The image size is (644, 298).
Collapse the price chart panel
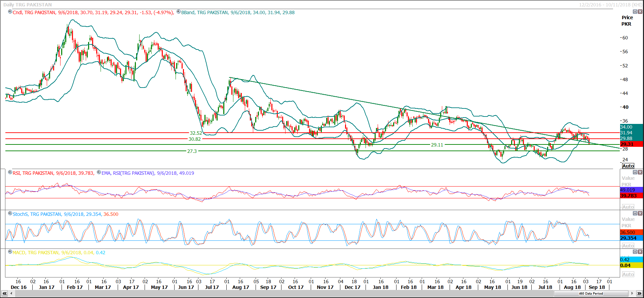(635, 12)
